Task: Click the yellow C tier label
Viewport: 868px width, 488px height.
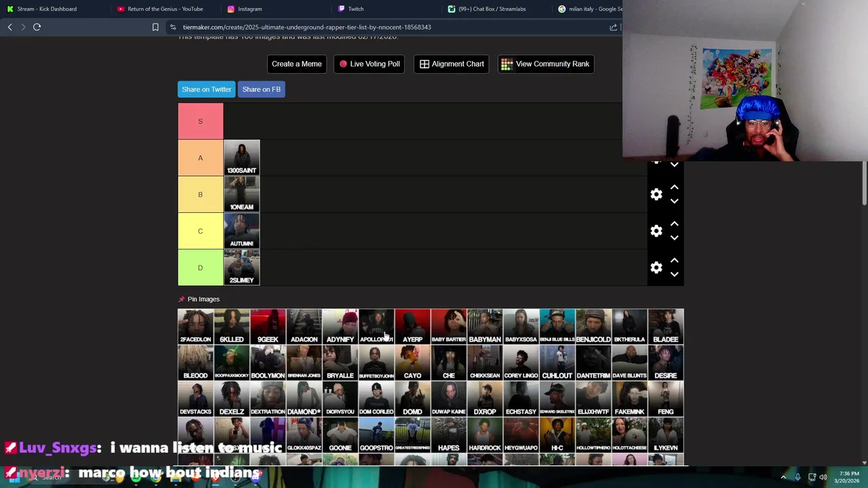Action: (x=200, y=231)
